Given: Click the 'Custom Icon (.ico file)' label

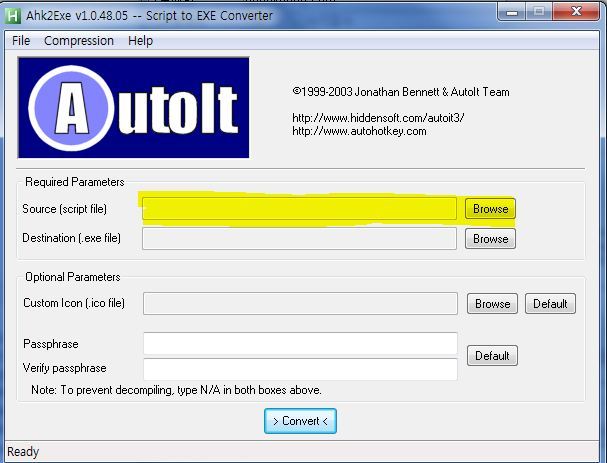Looking at the screenshot, I should (x=74, y=303).
